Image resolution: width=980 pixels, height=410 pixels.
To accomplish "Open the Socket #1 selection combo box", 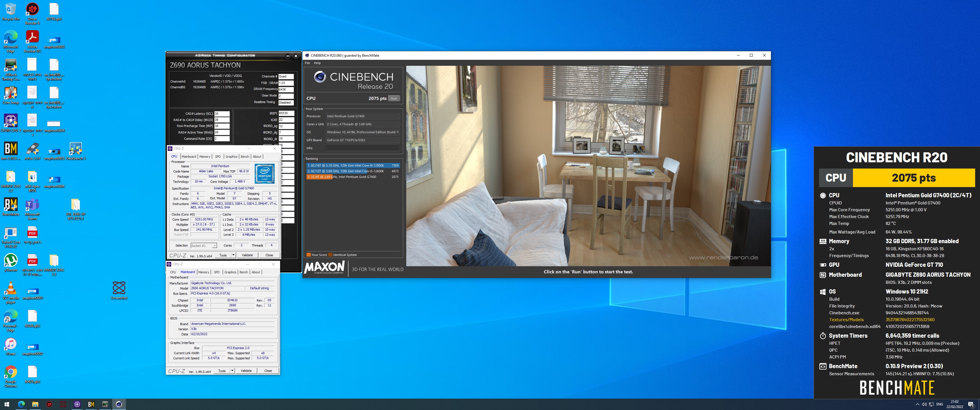I will [203, 245].
